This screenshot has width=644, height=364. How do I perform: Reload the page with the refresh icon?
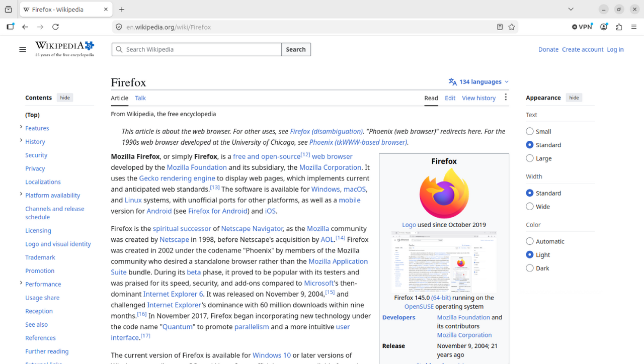[x=55, y=27]
